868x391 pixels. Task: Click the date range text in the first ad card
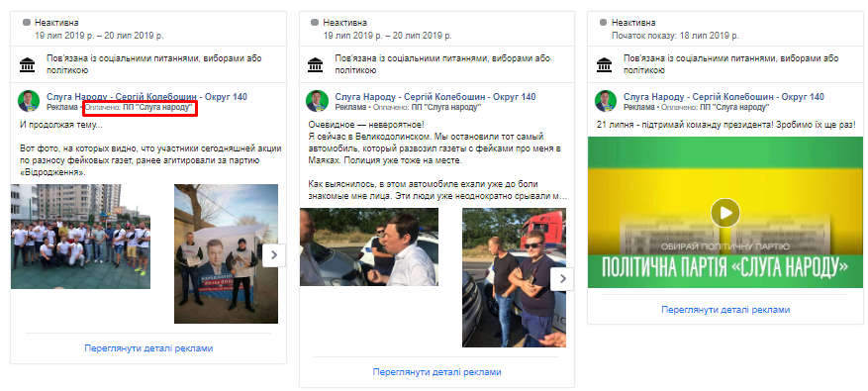coord(99,36)
